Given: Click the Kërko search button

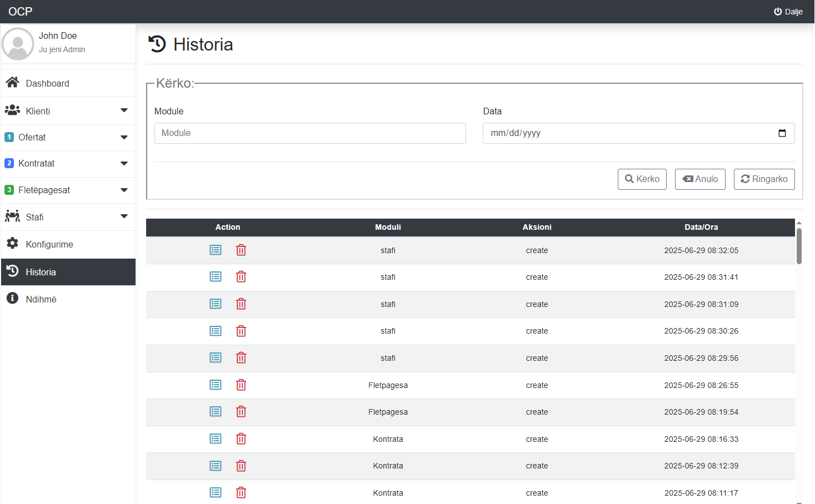Looking at the screenshot, I should coord(642,179).
